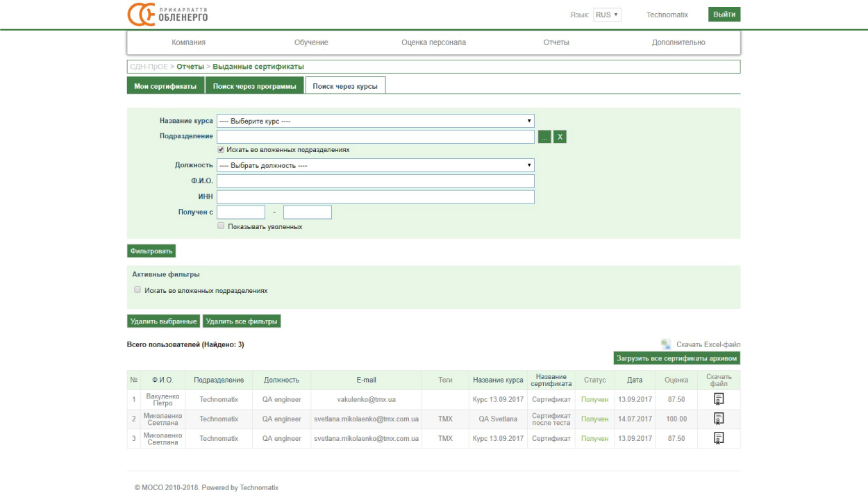The image size is (868, 495).
Task: Download certificate file for QA Svetlana course row
Action: pyautogui.click(x=719, y=419)
